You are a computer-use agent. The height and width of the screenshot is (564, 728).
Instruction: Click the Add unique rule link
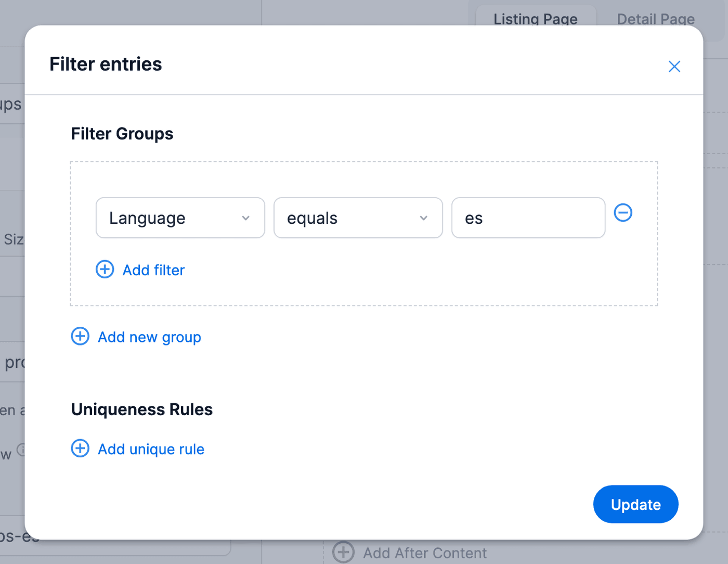click(x=151, y=449)
